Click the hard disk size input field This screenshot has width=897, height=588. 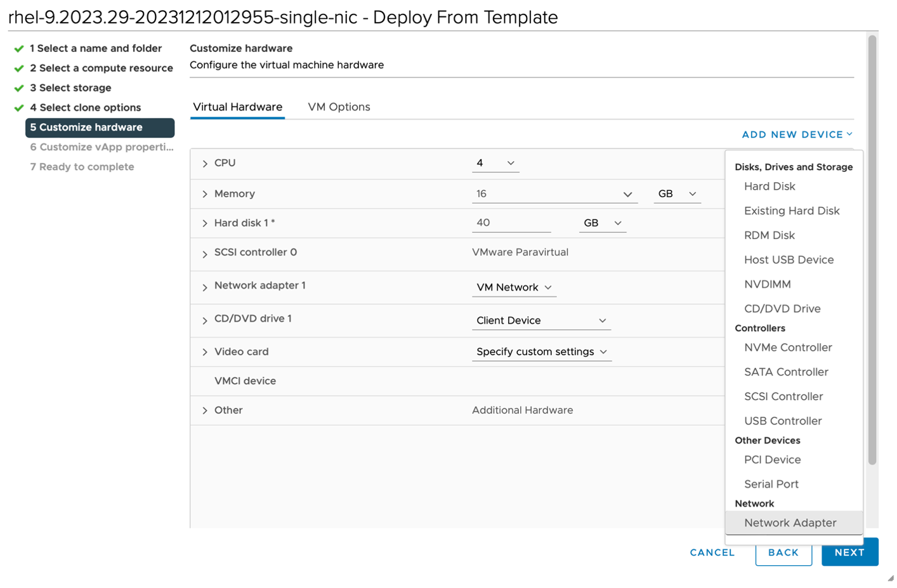point(511,223)
